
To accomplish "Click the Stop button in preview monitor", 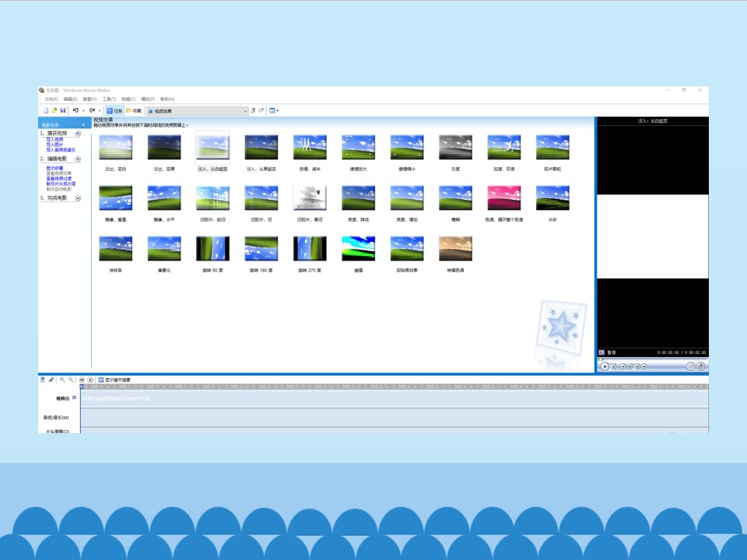I will [614, 366].
